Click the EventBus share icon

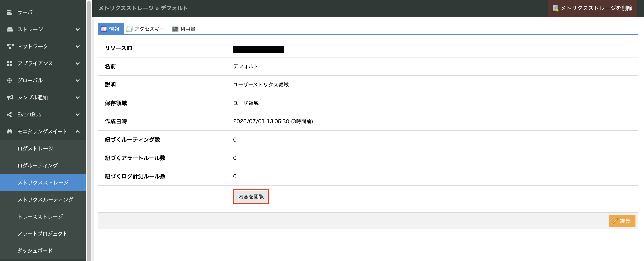(10, 115)
